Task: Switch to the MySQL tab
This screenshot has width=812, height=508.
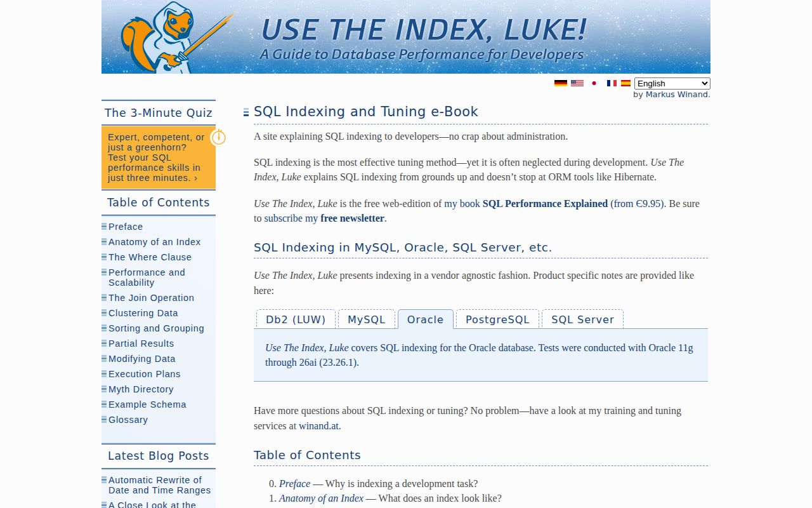Action: [367, 319]
